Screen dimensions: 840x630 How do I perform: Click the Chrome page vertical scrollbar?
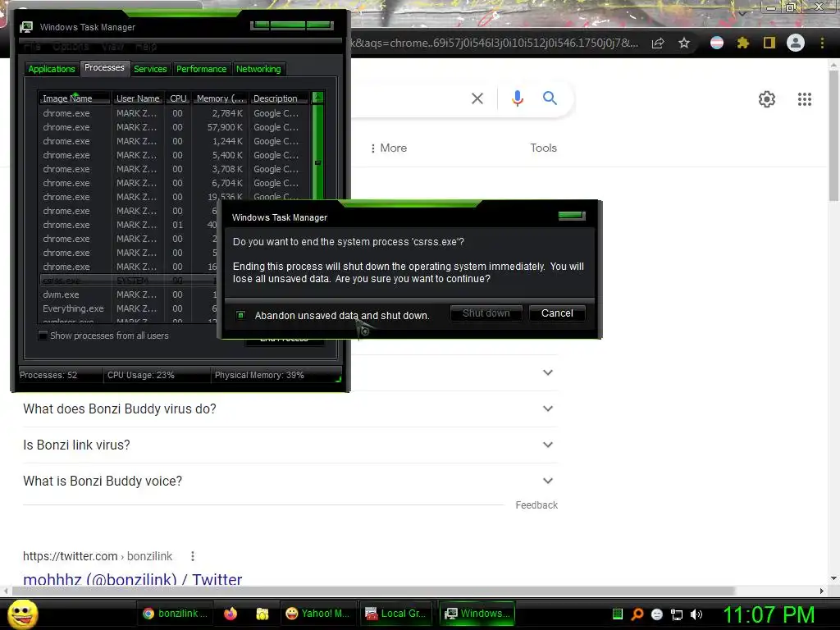833,136
